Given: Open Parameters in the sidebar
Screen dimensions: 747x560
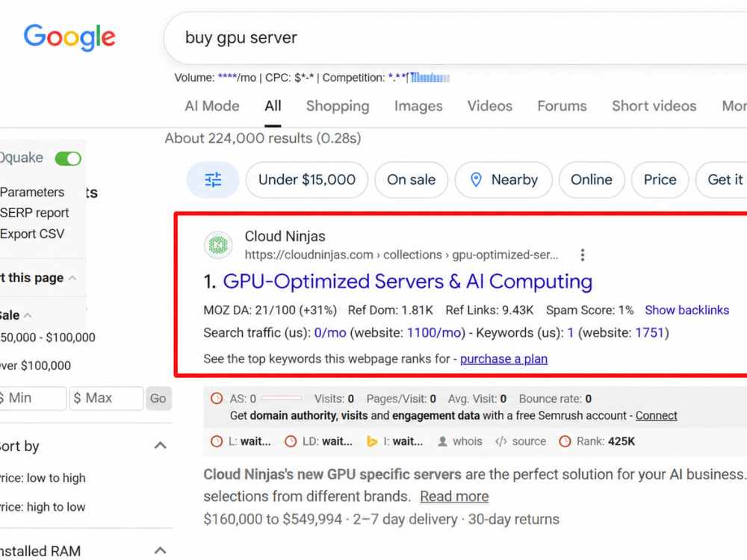Looking at the screenshot, I should (32, 192).
